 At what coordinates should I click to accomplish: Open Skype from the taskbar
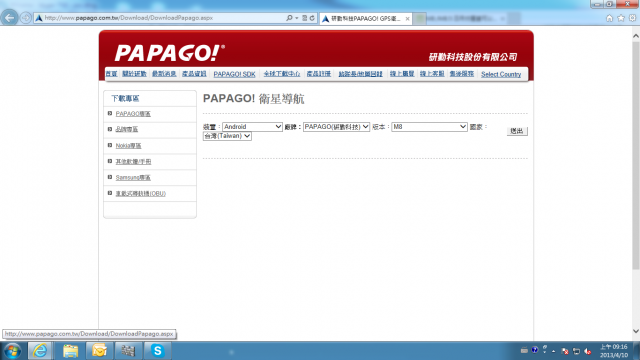coord(157,351)
